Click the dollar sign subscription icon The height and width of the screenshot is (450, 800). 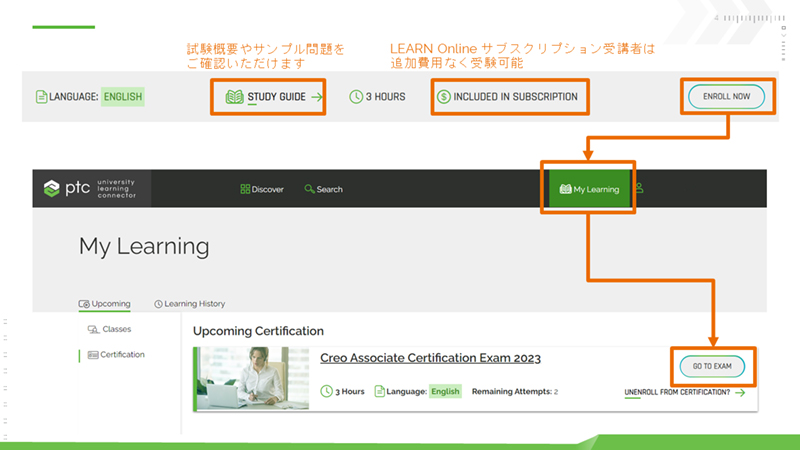[x=443, y=97]
